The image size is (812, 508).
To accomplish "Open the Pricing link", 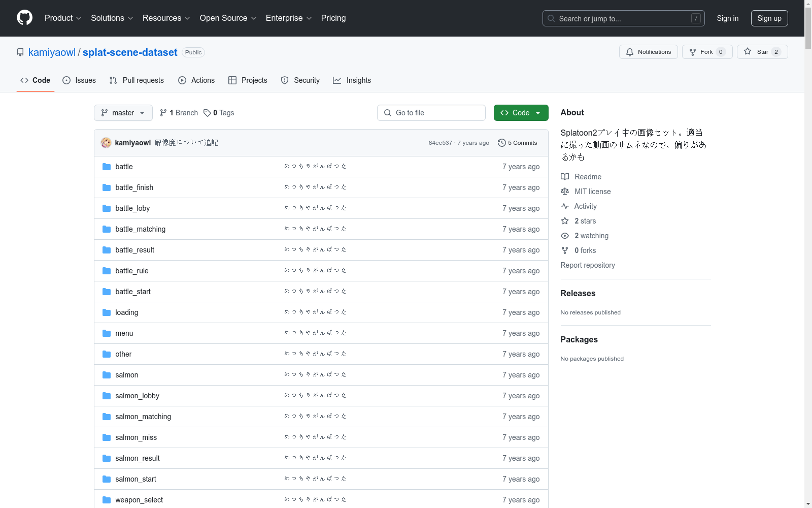I will [333, 18].
